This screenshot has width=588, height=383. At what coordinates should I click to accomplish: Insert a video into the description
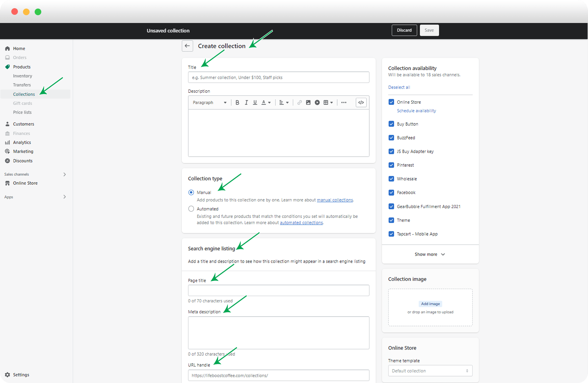coord(317,102)
